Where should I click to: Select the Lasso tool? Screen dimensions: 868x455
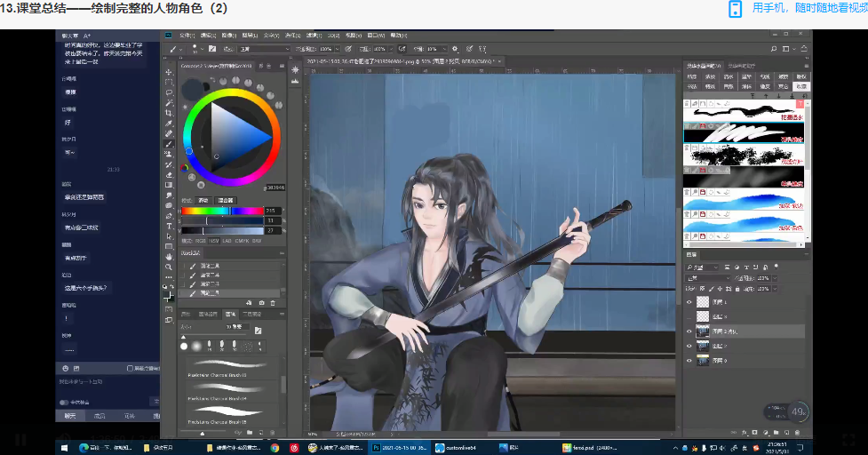pyautogui.click(x=169, y=92)
